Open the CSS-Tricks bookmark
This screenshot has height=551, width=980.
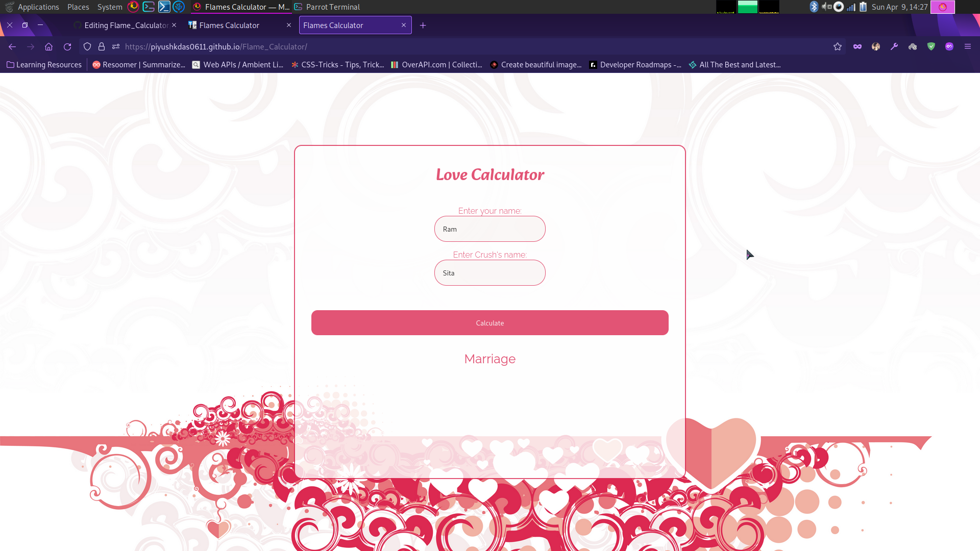point(338,64)
